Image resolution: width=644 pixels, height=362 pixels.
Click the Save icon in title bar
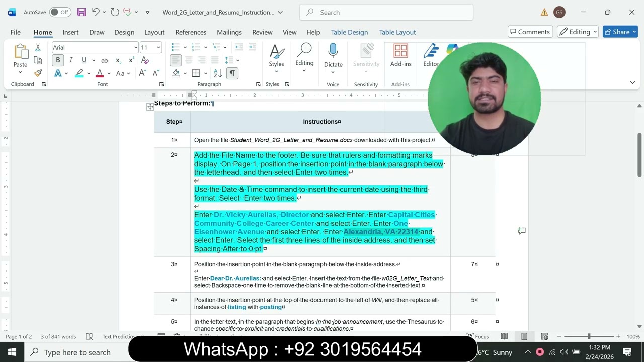(x=81, y=12)
